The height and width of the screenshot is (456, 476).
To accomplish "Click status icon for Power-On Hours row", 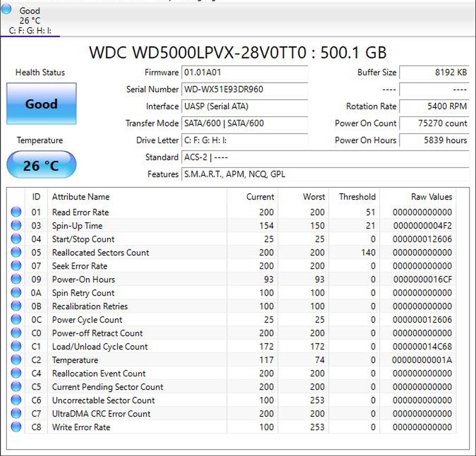I will pos(16,279).
